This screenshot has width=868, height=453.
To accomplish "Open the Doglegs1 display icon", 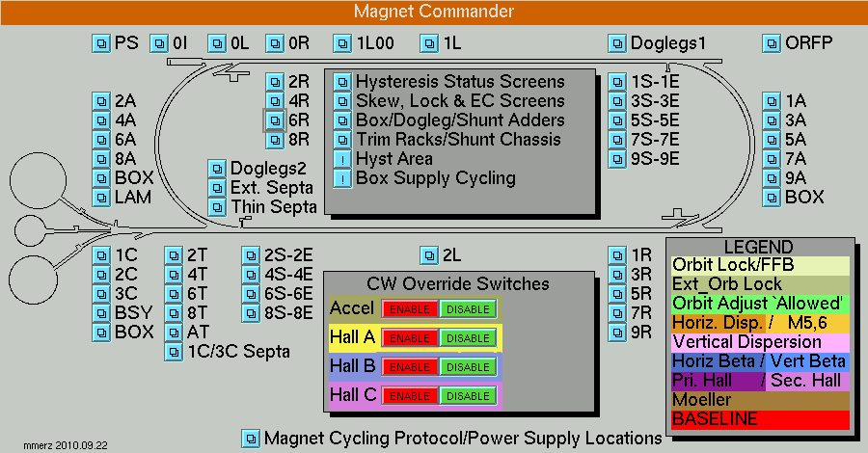I will pyautogui.click(x=617, y=43).
